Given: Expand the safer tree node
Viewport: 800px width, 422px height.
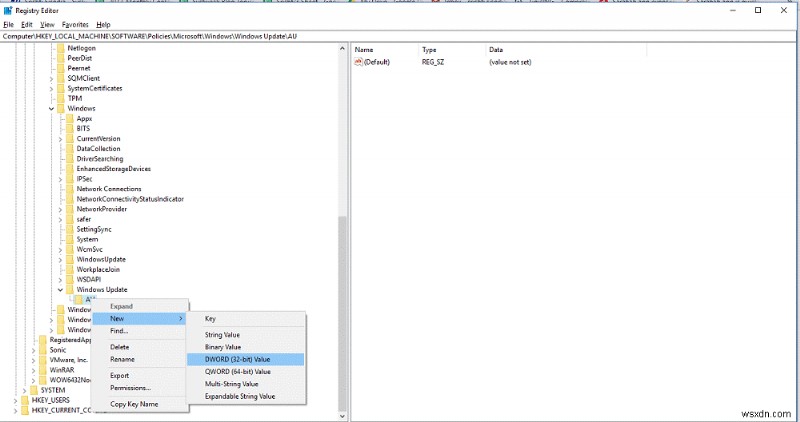Looking at the screenshot, I should 60,219.
